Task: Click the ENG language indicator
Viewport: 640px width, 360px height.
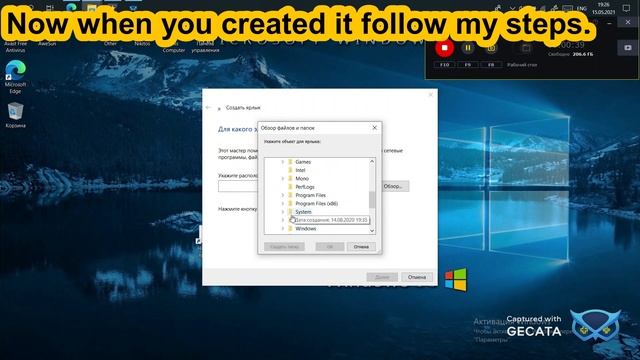Action: (582, 8)
